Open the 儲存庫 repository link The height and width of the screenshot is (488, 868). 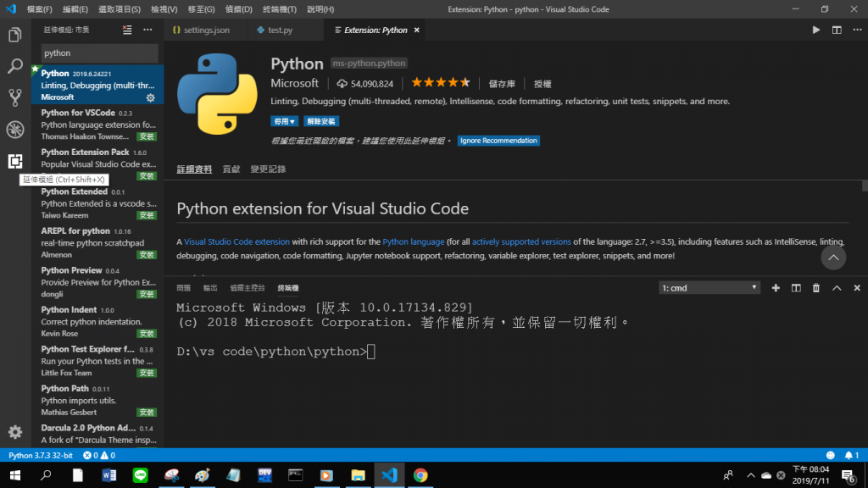tap(502, 84)
